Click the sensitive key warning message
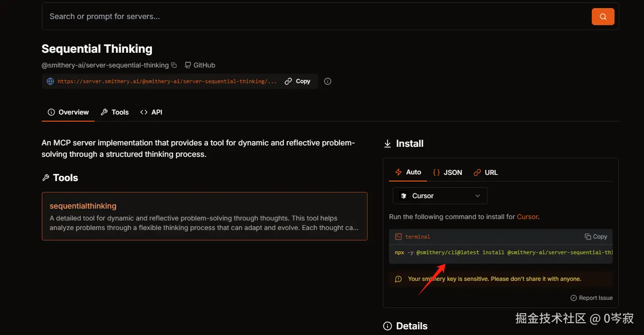644x335 pixels. [494, 279]
